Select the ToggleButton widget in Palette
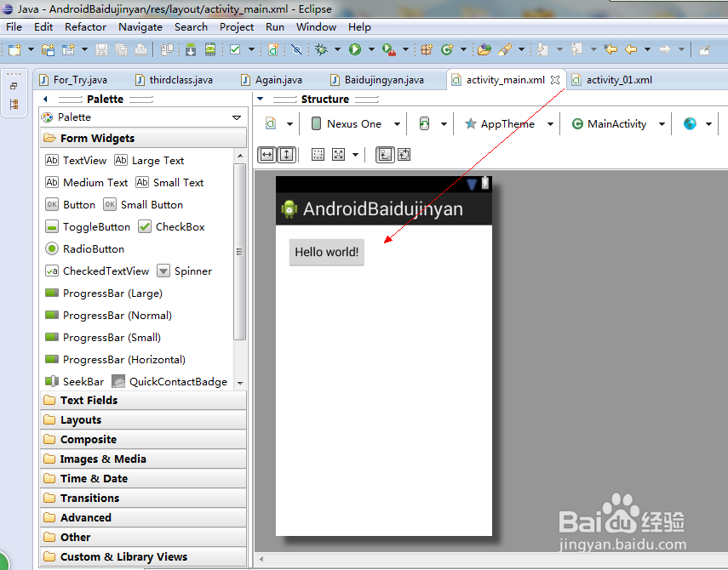The height and width of the screenshot is (570, 728). [88, 227]
